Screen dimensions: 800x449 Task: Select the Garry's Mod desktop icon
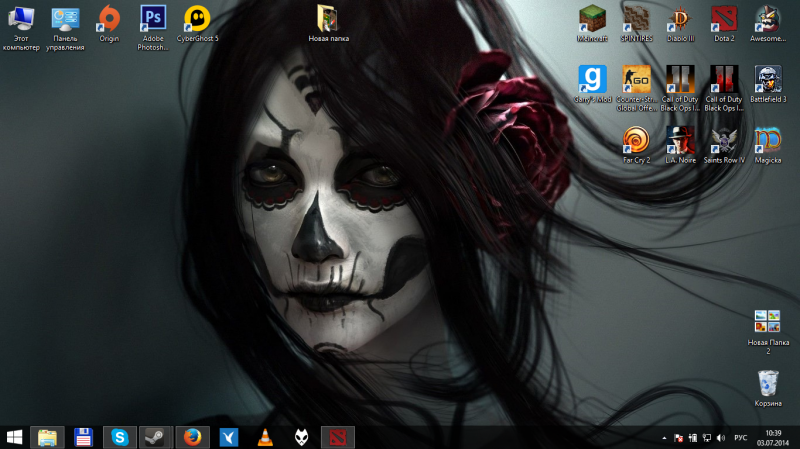(592, 85)
